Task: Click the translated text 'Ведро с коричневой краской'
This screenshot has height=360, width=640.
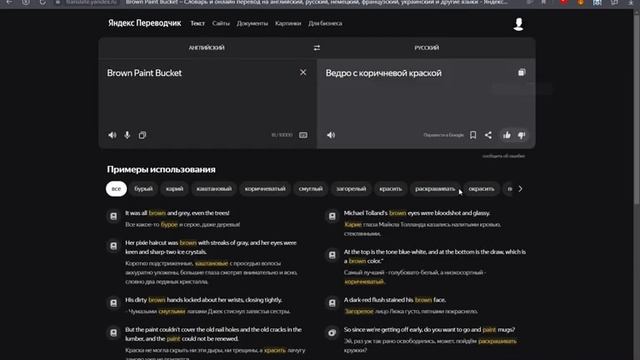Action: click(x=383, y=73)
